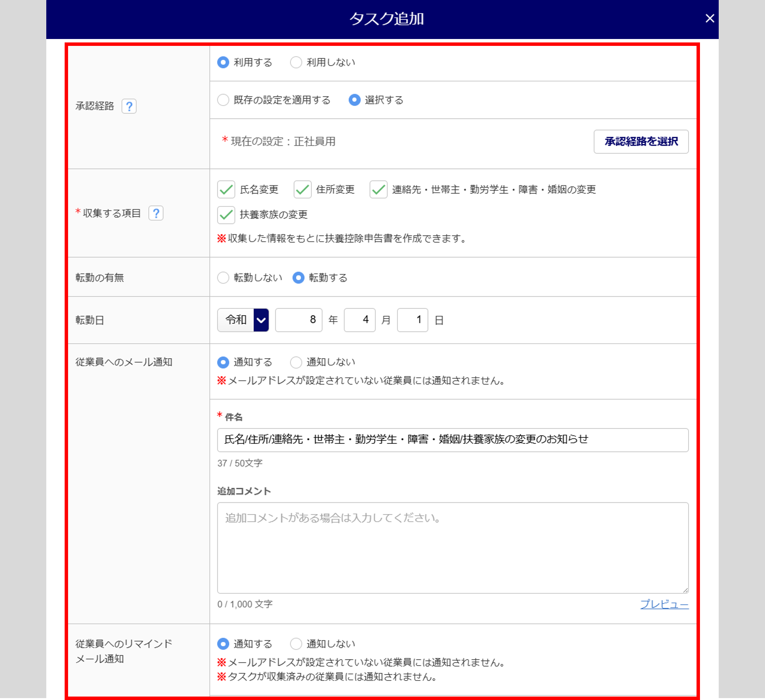Select 既存の設定を適用する option
The height and width of the screenshot is (700, 765).
(223, 100)
